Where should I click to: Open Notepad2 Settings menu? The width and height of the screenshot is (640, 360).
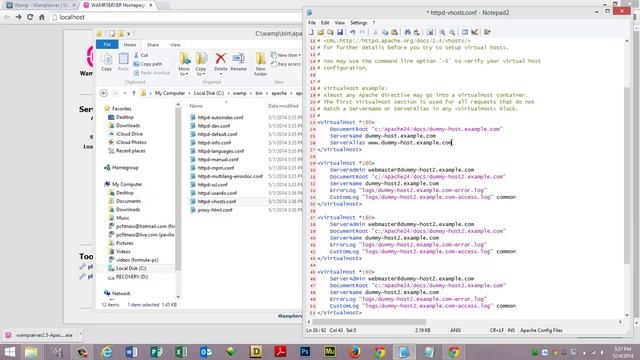pos(358,23)
